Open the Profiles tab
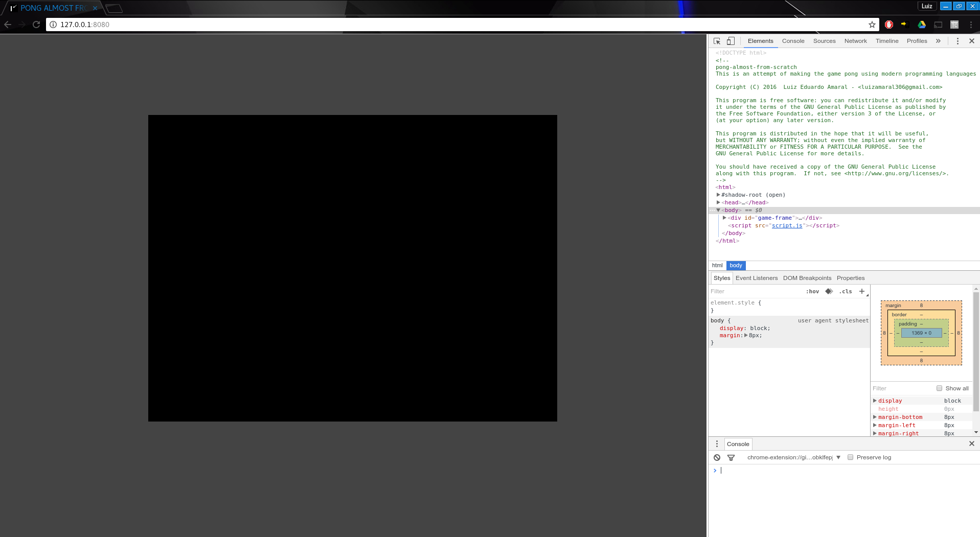The width and height of the screenshot is (980, 537). 917,41
